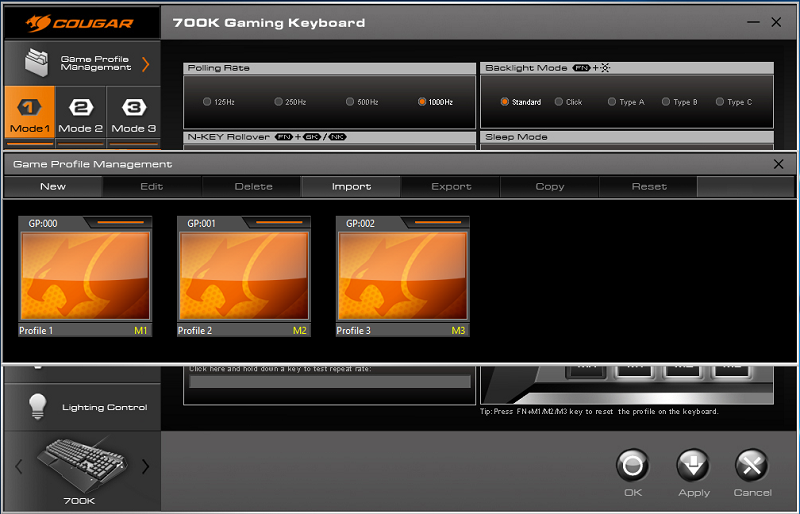Open the Game Profile Management folder icon
The image size is (800, 514).
[37, 63]
